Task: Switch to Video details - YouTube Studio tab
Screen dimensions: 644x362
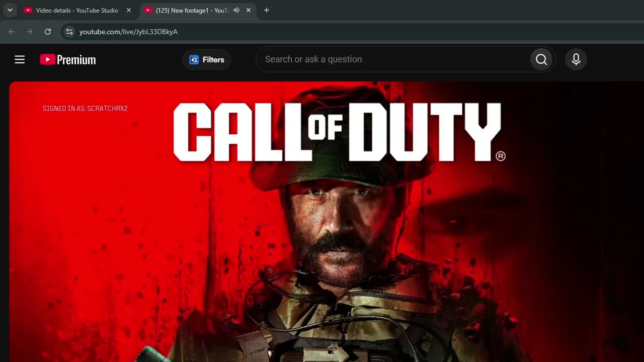Action: point(78,10)
